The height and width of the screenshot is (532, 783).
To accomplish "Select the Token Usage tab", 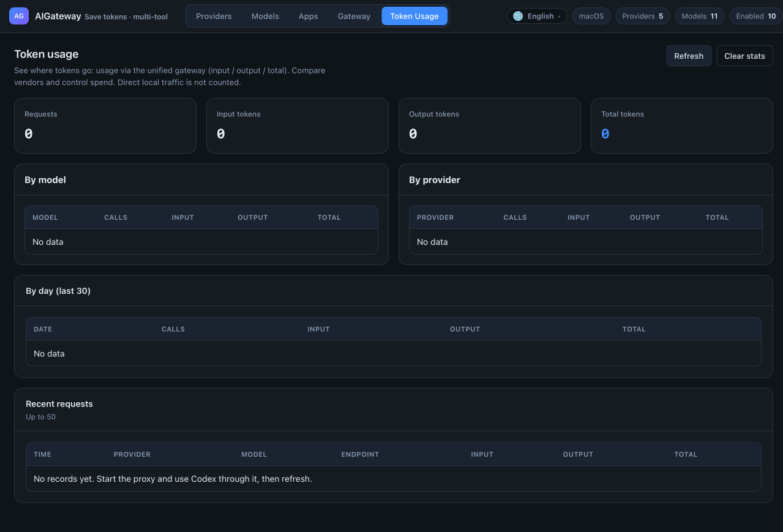I will point(414,16).
